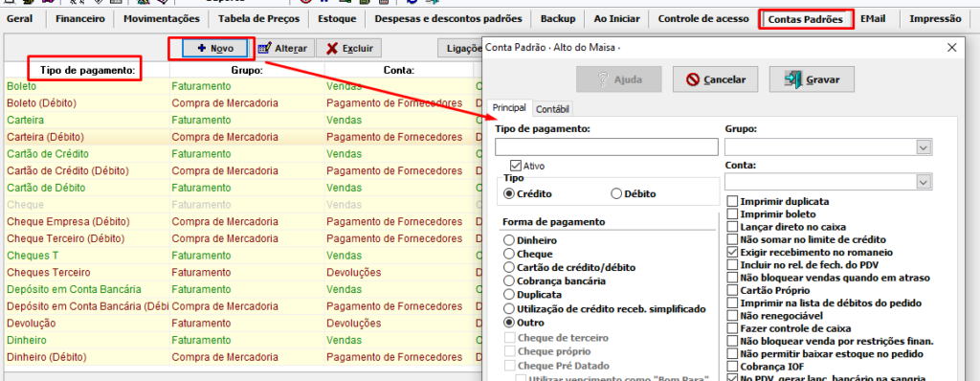Select Duplicata radio option
The width and height of the screenshot is (980, 381).
pyautogui.click(x=509, y=295)
